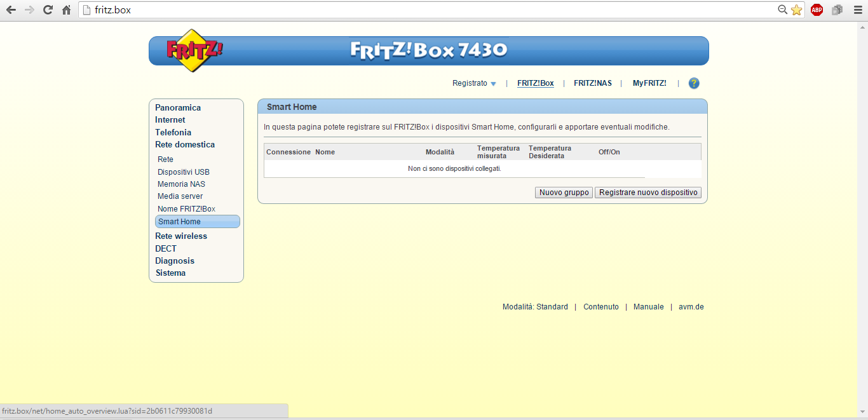This screenshot has height=420, width=868.
Task: Select Dispositivi USB in sidebar
Action: click(184, 172)
